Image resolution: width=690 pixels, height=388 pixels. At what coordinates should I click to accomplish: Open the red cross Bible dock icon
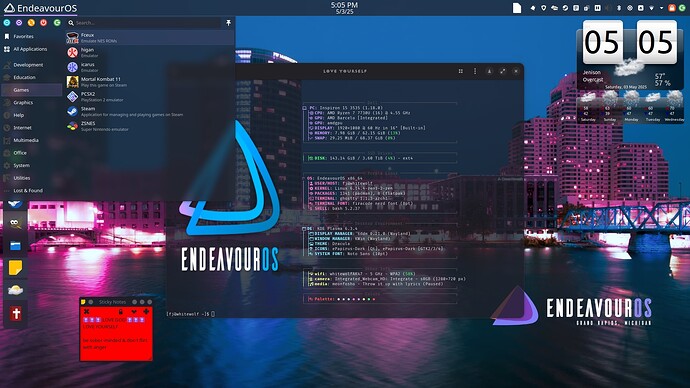coord(15,314)
